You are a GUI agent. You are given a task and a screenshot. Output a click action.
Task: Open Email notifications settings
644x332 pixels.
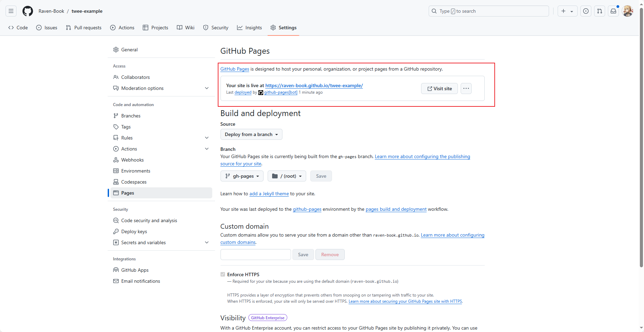point(161,281)
